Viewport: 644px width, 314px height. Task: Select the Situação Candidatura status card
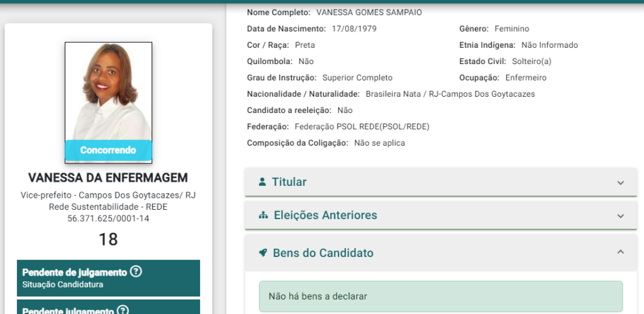tap(108, 278)
